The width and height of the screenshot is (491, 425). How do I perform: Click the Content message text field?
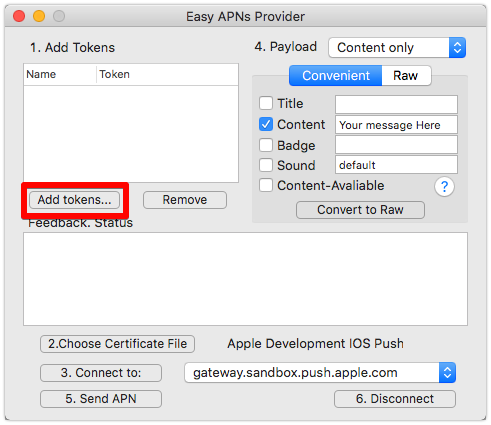[396, 125]
